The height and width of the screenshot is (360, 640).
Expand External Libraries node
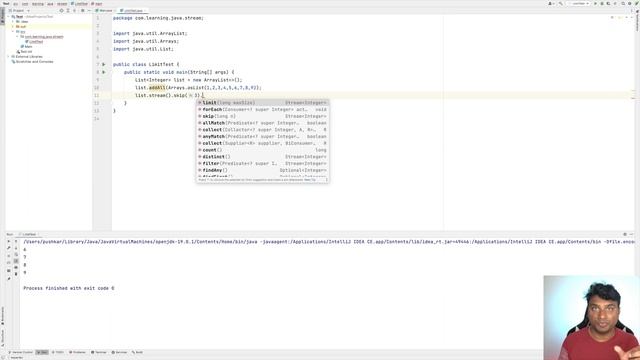pyautogui.click(x=8, y=57)
